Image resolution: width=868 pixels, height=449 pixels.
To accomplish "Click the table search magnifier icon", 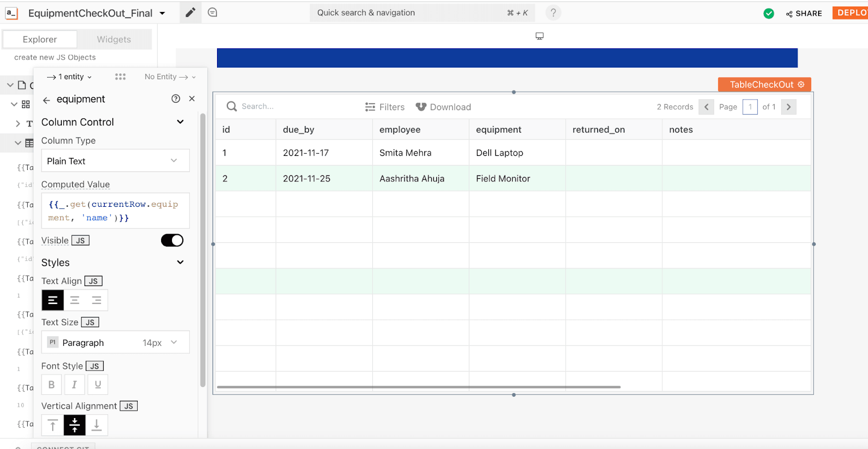I will 232,106.
